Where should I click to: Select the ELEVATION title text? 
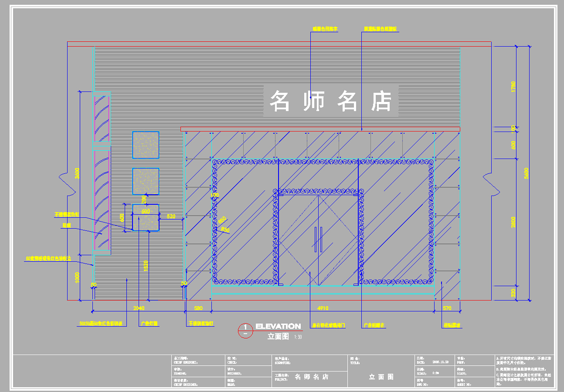(x=278, y=326)
